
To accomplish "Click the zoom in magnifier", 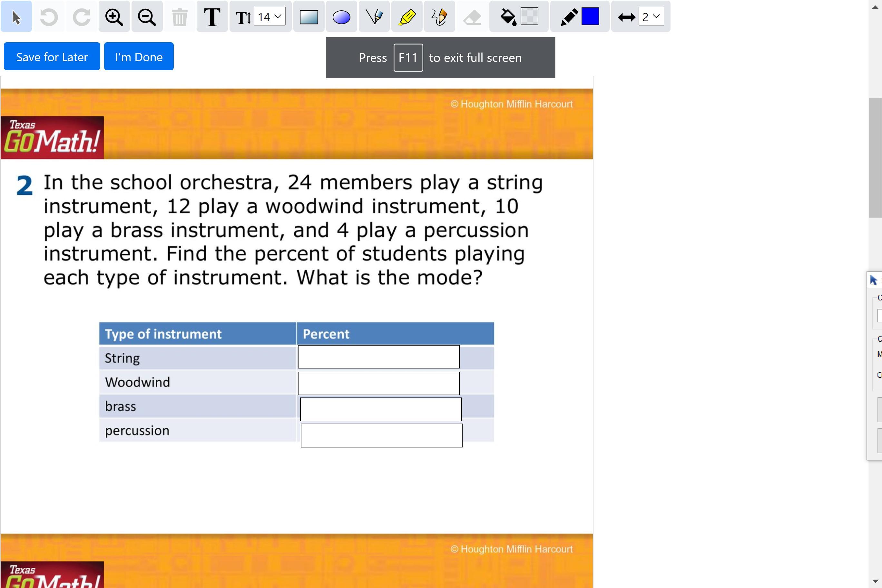I will click(114, 17).
